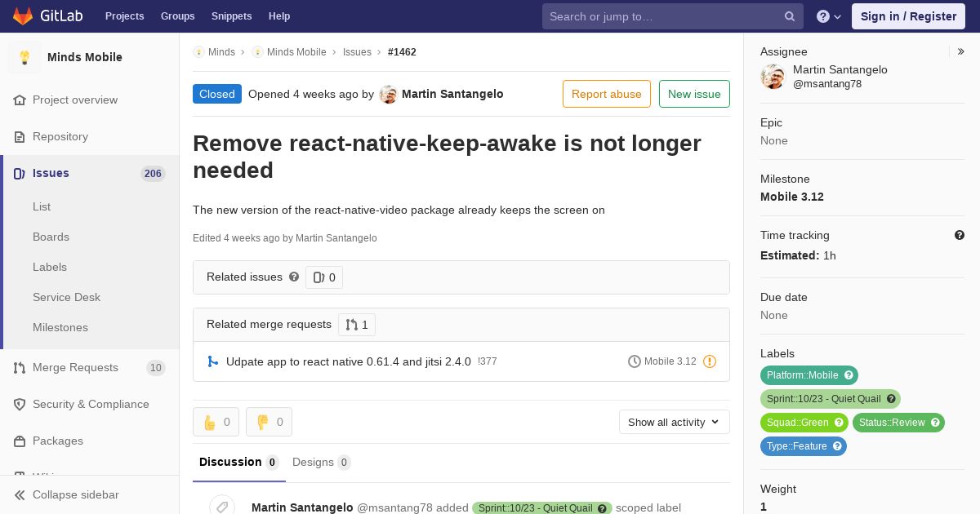This screenshot has height=514, width=980.
Task: Click merge request status icon in row
Action: point(212,361)
